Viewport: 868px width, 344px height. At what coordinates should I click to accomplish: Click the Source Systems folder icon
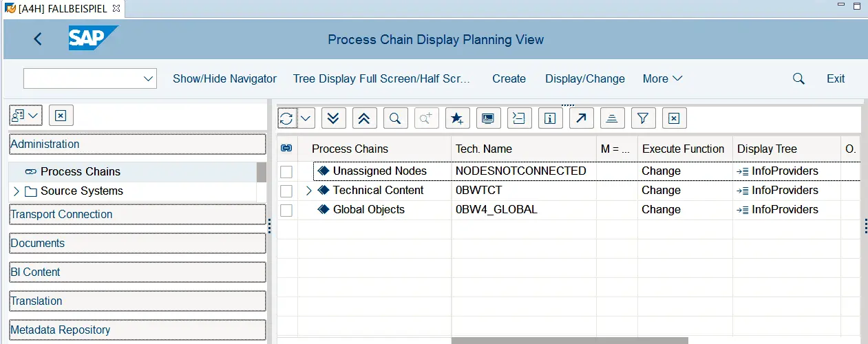[x=30, y=191]
